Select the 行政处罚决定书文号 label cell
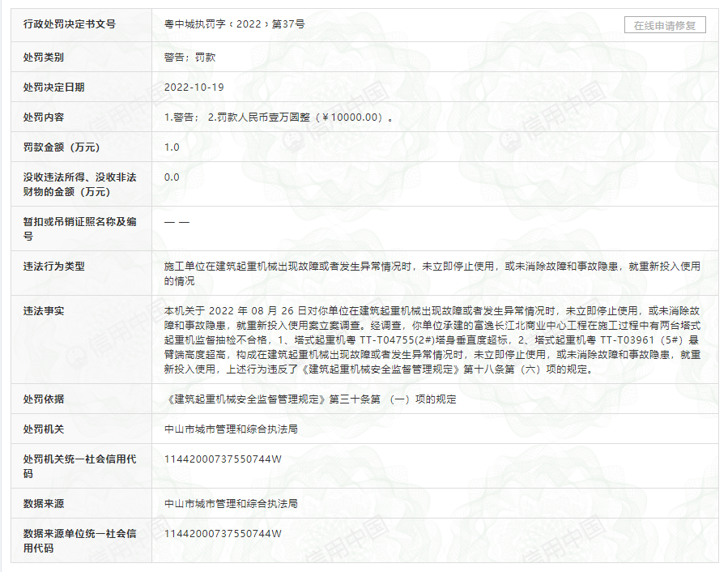 coord(70,24)
